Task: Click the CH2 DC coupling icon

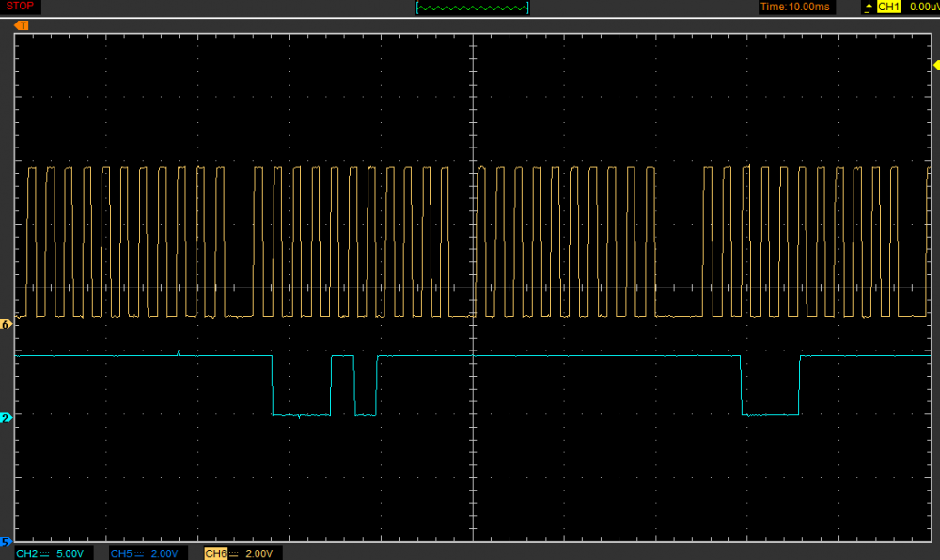Action: click(46, 553)
